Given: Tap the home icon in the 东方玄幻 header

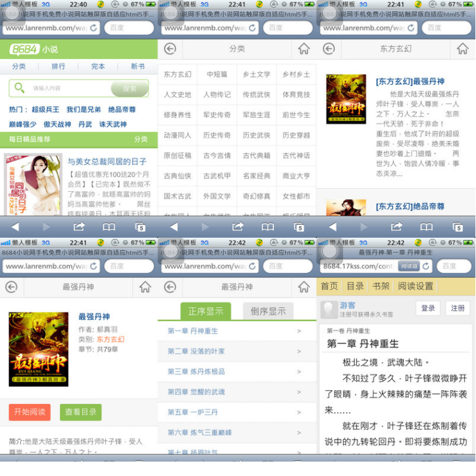Looking at the screenshot, I should (x=463, y=48).
